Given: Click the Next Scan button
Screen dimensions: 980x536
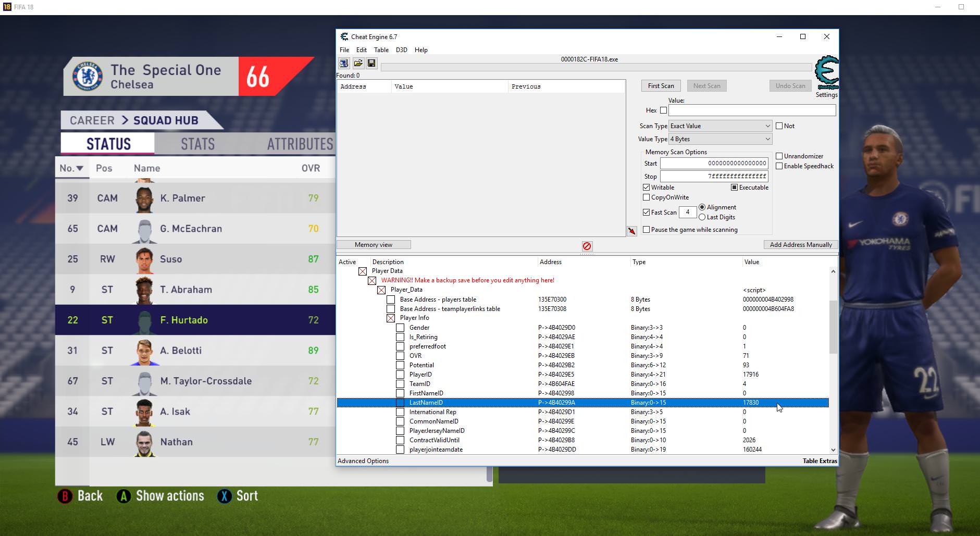Looking at the screenshot, I should pos(707,86).
